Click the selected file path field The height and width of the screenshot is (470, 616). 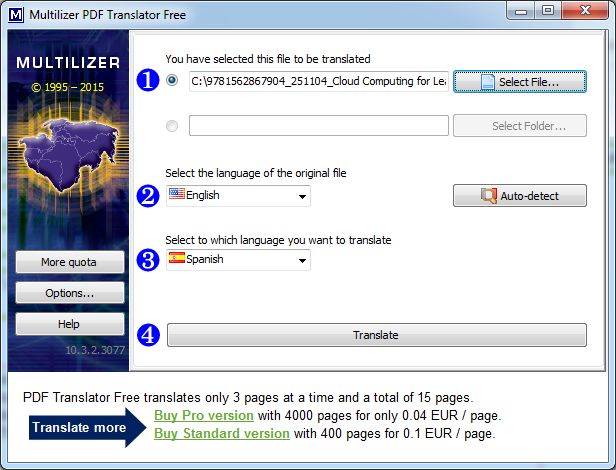click(319, 81)
